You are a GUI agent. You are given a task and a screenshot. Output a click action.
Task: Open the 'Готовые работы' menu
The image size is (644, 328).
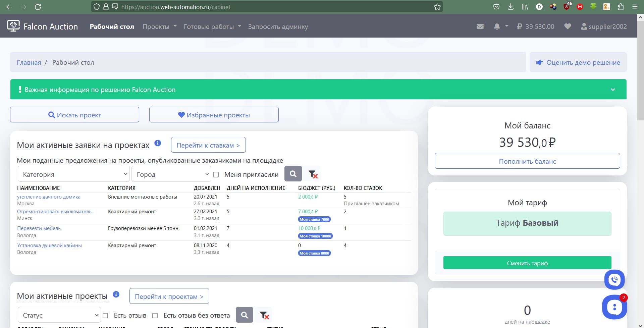coord(212,26)
